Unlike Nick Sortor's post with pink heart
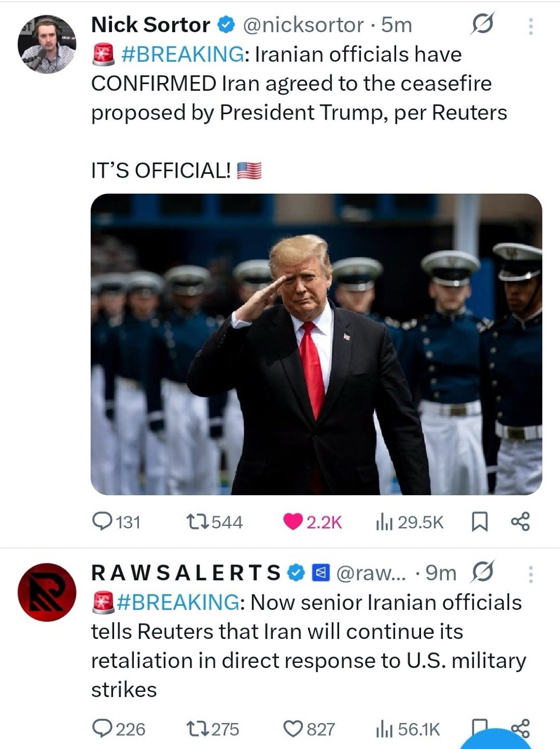The height and width of the screenshot is (749, 560). tap(312, 522)
